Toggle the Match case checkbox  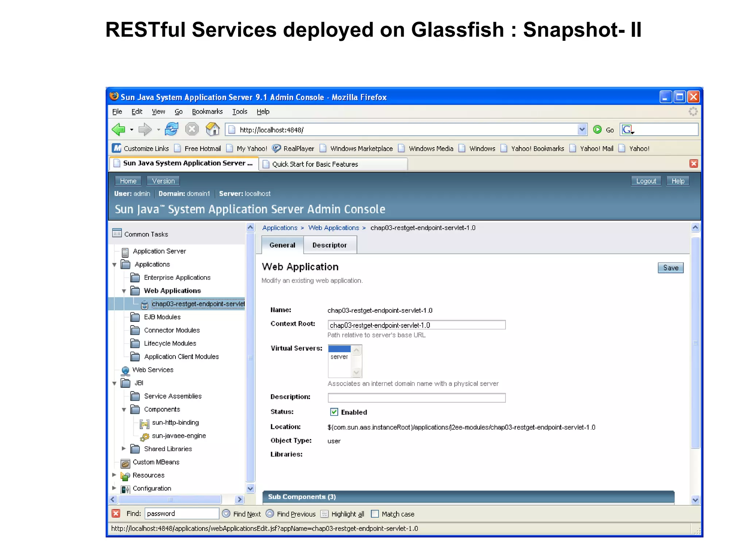tap(375, 514)
